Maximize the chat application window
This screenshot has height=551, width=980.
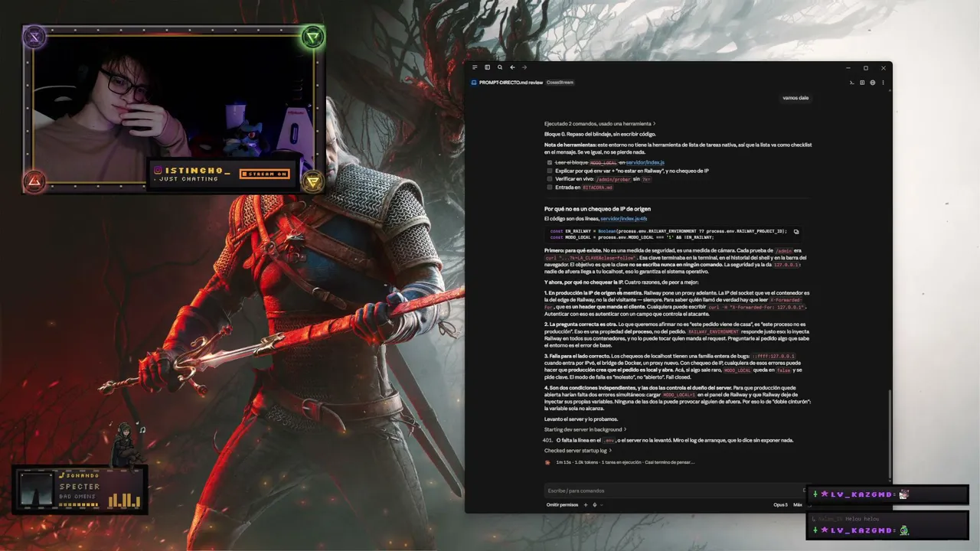tap(866, 67)
